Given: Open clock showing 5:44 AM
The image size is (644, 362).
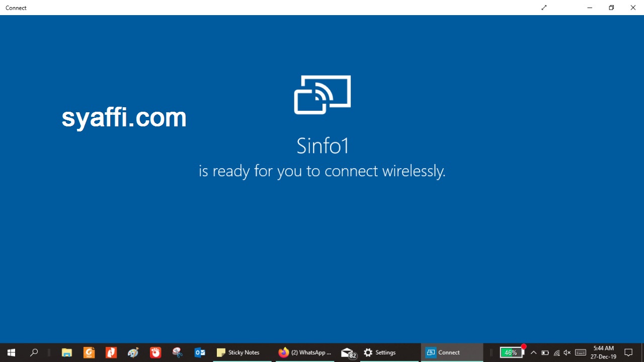Looking at the screenshot, I should coord(603,352).
